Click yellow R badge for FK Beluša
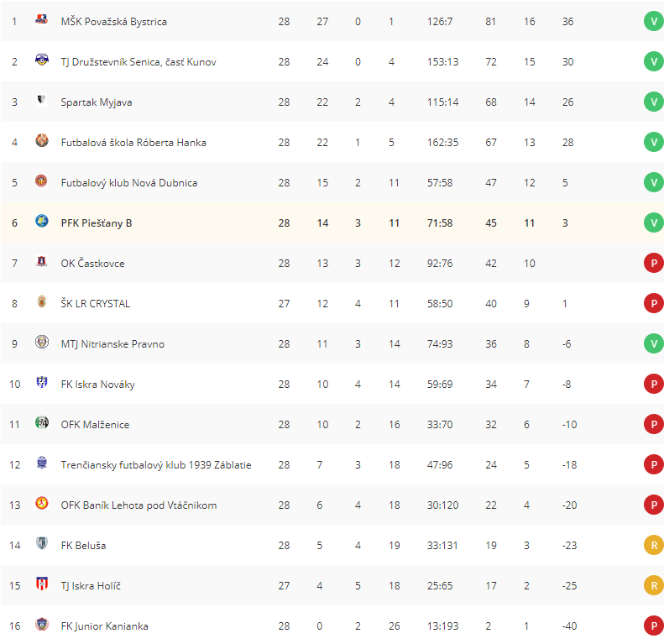 [653, 545]
